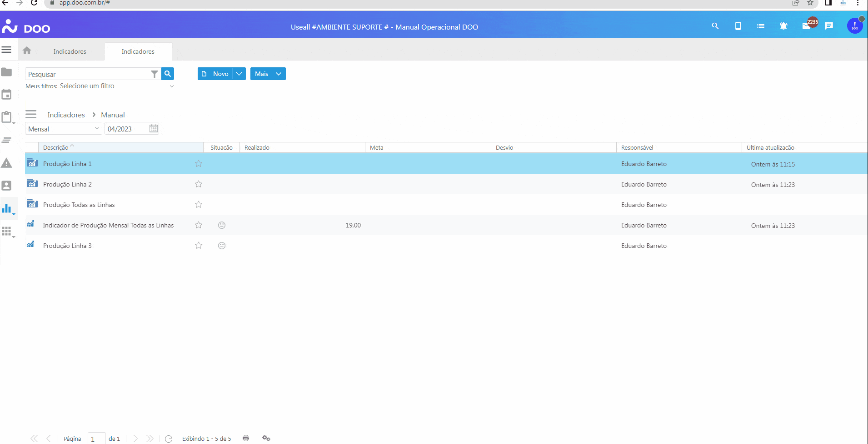
Task: Expand the Mensal period dropdown
Action: tap(96, 129)
